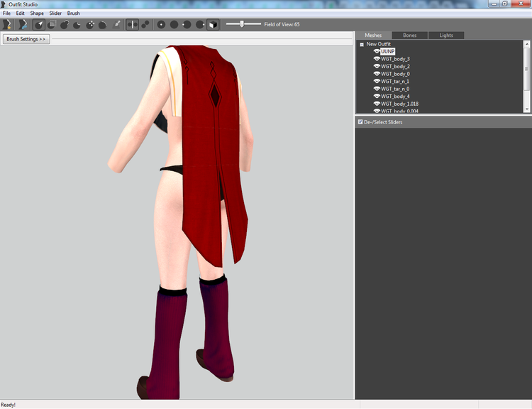
Task: Hide the WGT_tar_n_1 mesh
Action: click(376, 81)
